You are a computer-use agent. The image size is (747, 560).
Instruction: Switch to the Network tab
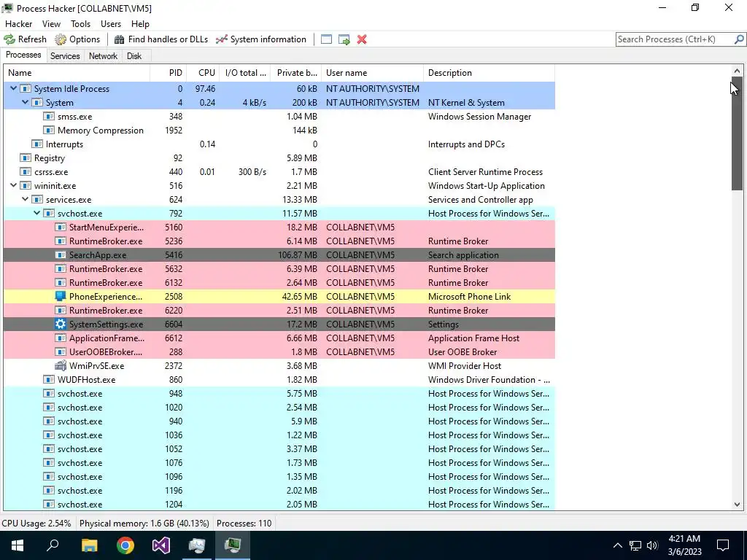click(103, 56)
